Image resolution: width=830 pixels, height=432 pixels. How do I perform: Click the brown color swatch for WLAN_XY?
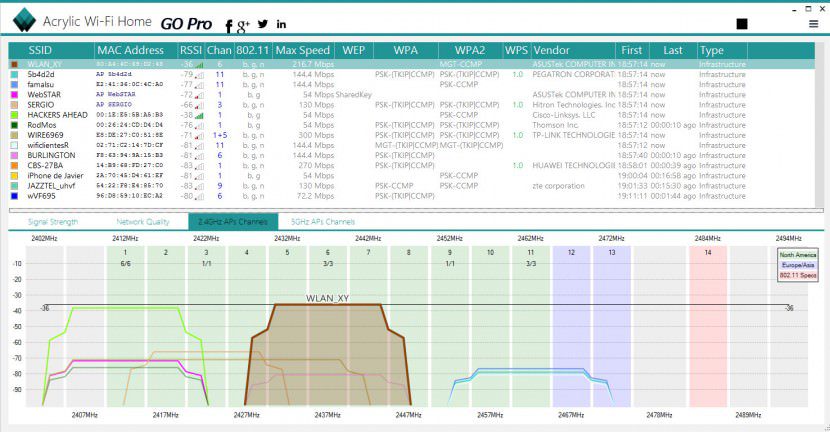pyautogui.click(x=14, y=64)
